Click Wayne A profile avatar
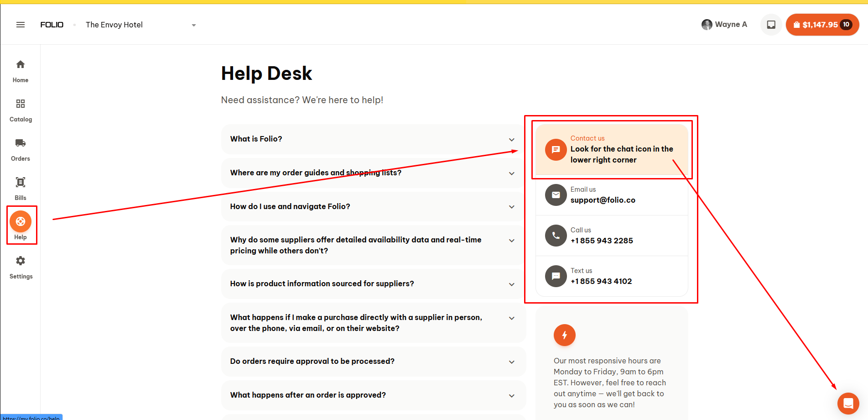 click(707, 25)
